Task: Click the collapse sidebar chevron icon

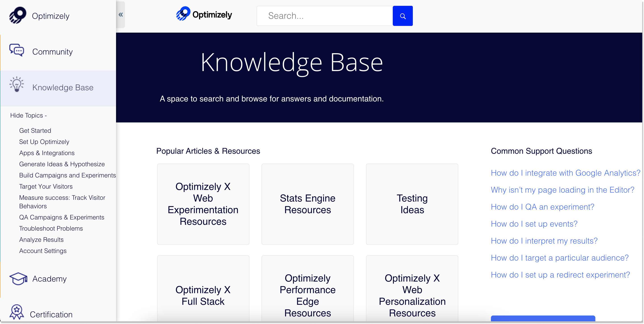Action: (120, 14)
